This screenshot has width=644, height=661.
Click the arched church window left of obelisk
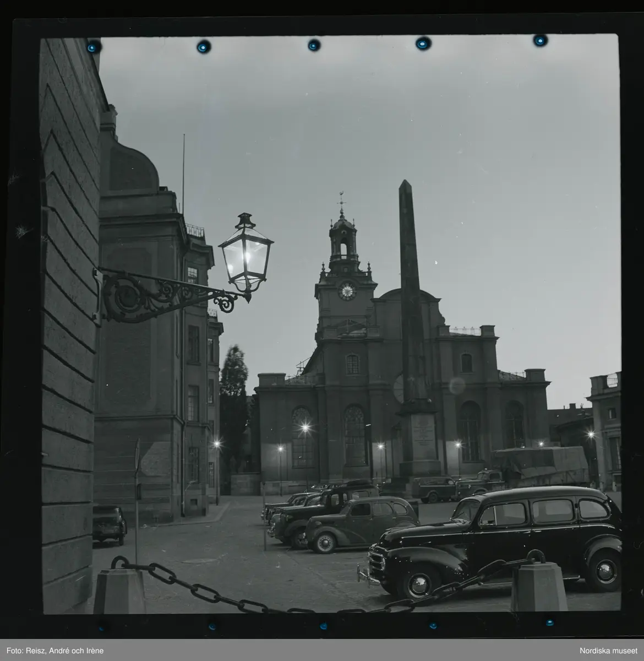(x=356, y=435)
